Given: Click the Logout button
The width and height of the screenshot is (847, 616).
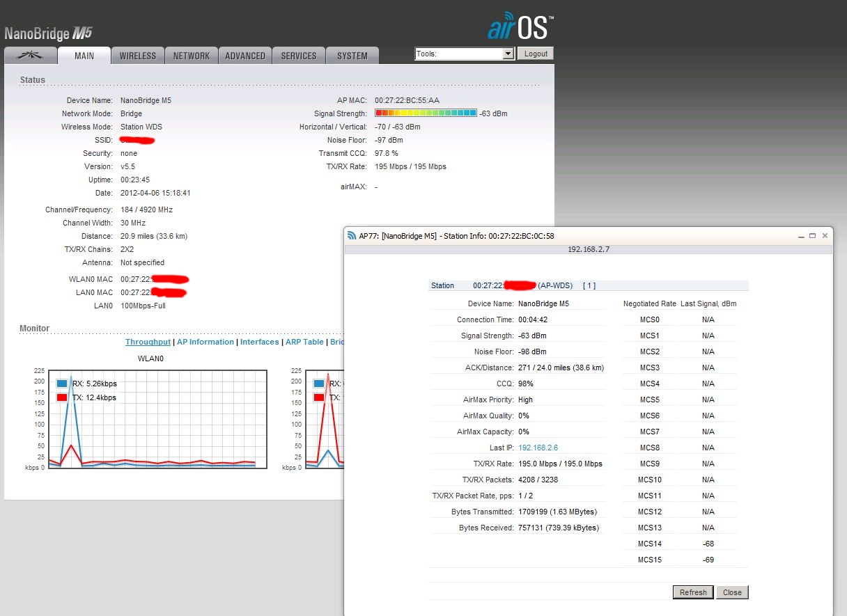Looking at the screenshot, I should coord(536,54).
